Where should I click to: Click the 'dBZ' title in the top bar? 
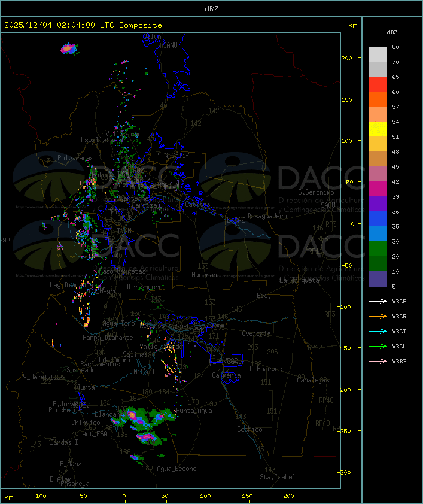coord(212,9)
